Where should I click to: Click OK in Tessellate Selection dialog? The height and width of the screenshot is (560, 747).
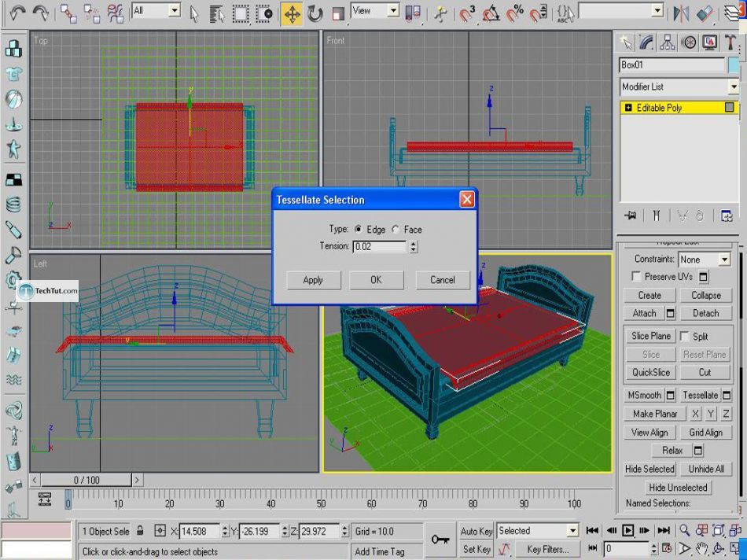(376, 280)
